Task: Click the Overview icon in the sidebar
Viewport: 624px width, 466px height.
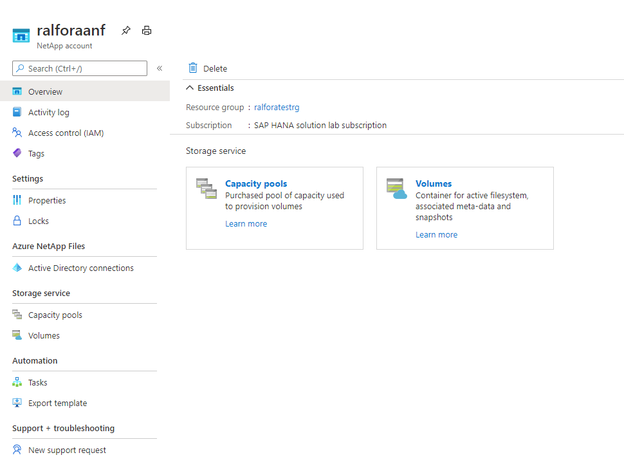Action: pyautogui.click(x=17, y=91)
